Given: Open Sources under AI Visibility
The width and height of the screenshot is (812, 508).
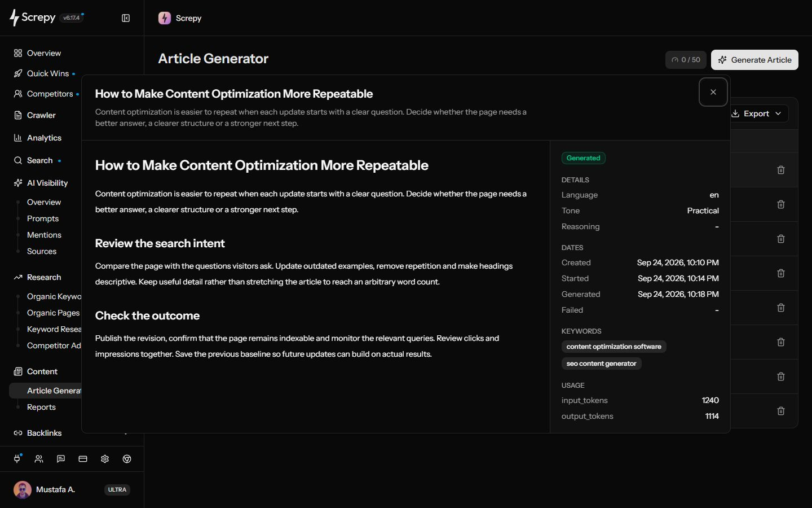Looking at the screenshot, I should click(42, 251).
